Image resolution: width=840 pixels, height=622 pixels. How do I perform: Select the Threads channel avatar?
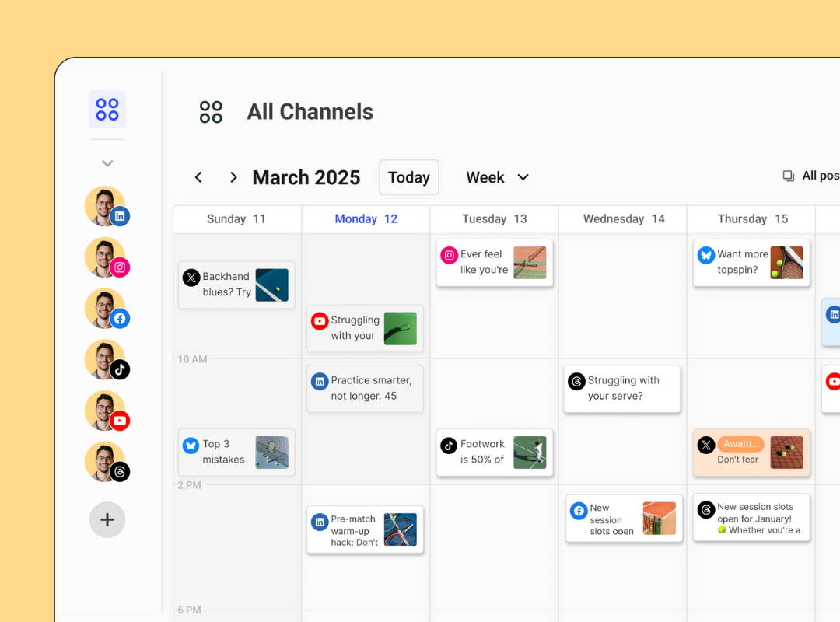[107, 462]
